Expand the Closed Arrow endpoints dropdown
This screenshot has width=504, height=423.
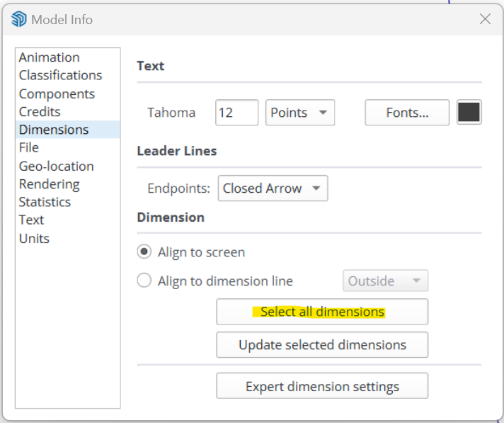point(273,188)
